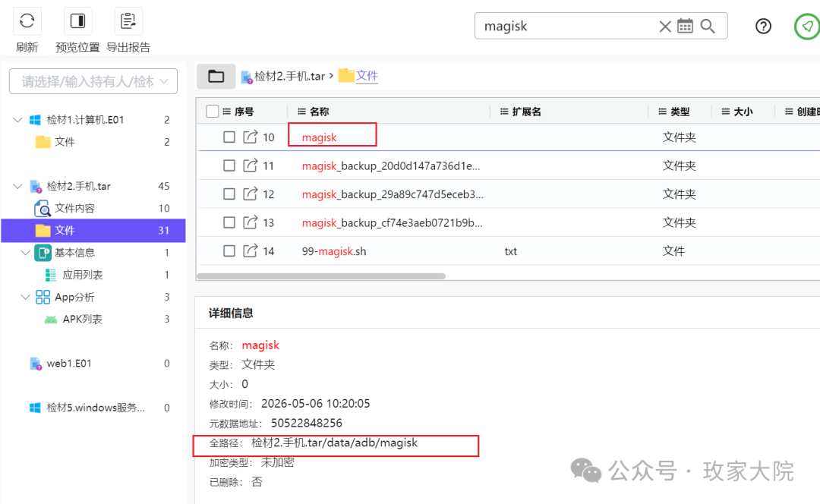Click the metadata address 50522848256
Image resolution: width=820 pixels, height=504 pixels.
pos(307,423)
